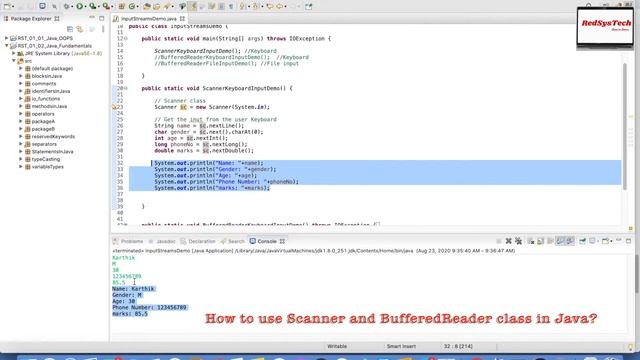Open the Run icon's dropdown arrow
The image size is (640, 360).
click(86, 7)
